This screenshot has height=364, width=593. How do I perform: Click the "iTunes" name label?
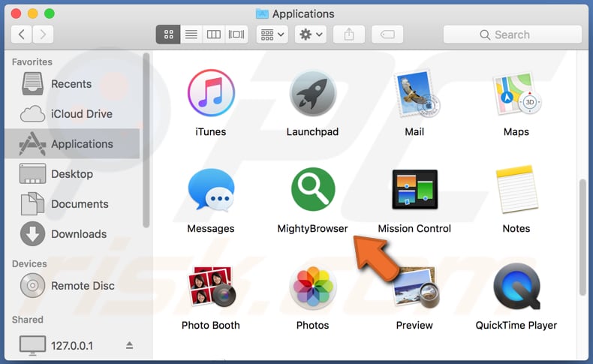tap(211, 132)
